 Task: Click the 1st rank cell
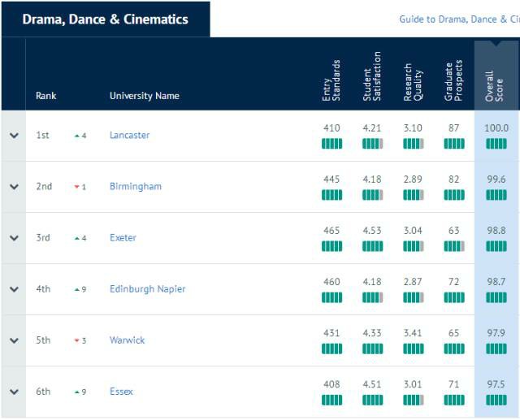[x=42, y=135]
